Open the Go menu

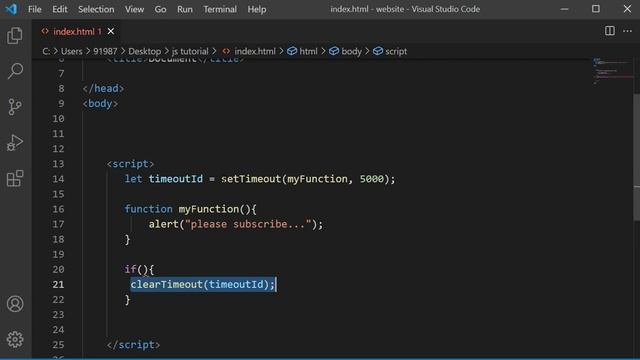pyautogui.click(x=160, y=9)
